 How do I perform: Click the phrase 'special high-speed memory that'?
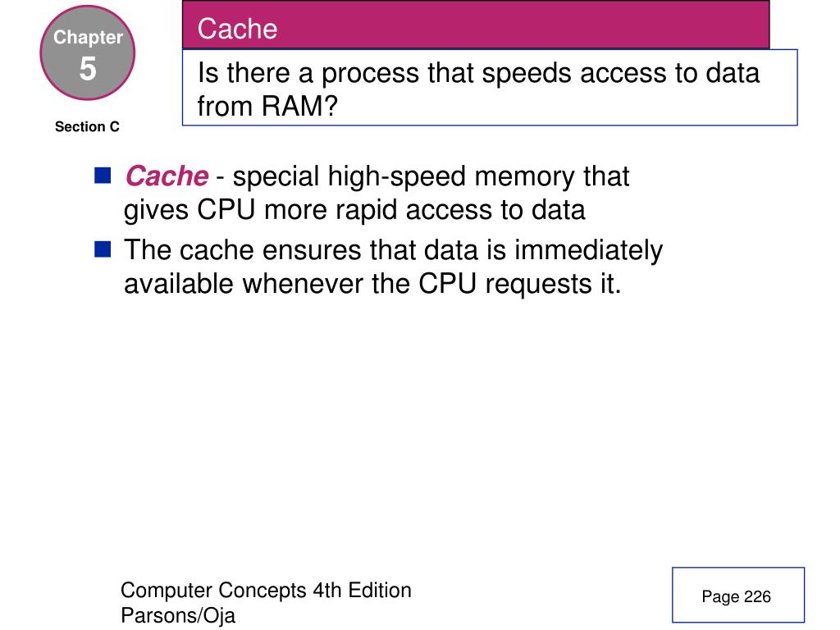tap(431, 177)
